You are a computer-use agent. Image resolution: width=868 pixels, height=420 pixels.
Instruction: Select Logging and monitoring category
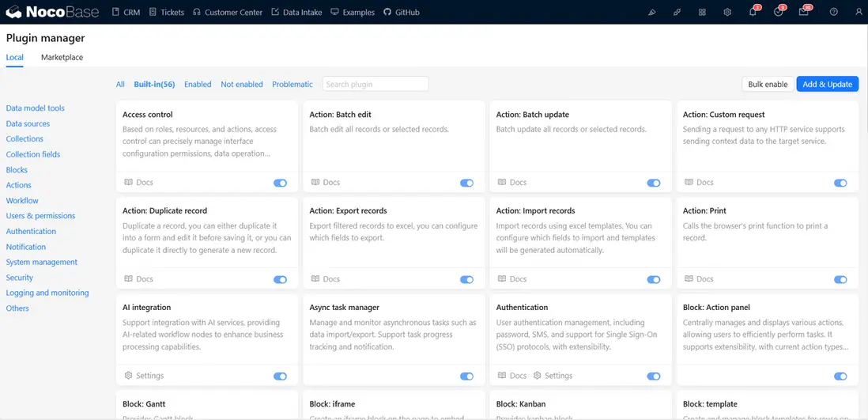(x=47, y=293)
